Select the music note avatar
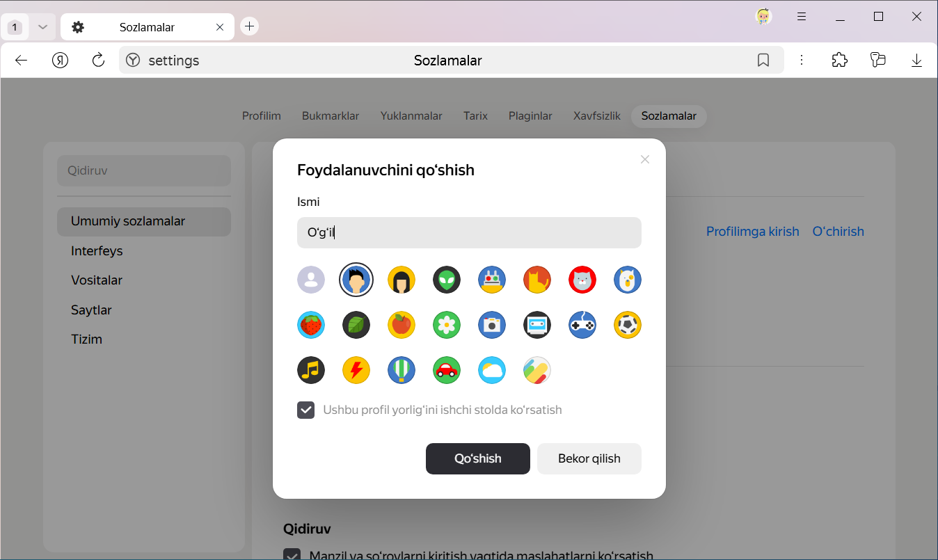Image resolution: width=938 pixels, height=560 pixels. [311, 370]
